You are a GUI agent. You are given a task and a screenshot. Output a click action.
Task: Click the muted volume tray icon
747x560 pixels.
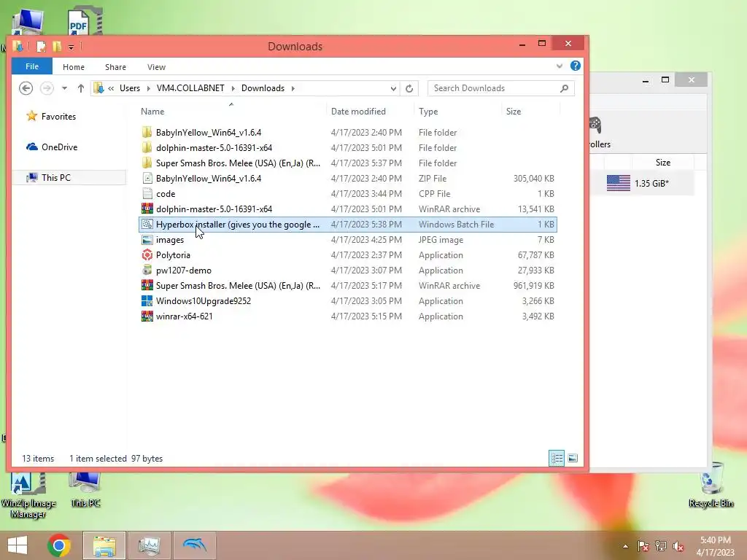[x=678, y=546]
